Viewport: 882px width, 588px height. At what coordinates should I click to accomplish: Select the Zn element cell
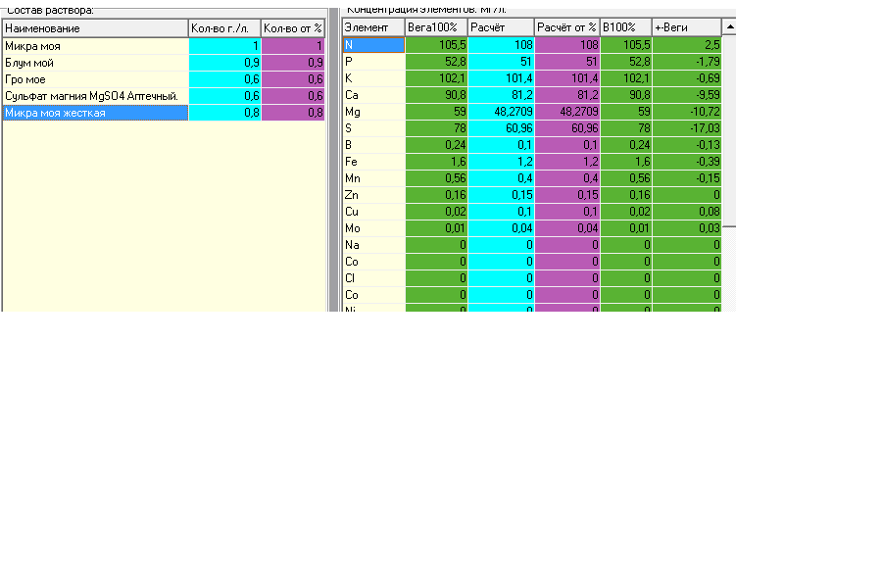coord(373,195)
